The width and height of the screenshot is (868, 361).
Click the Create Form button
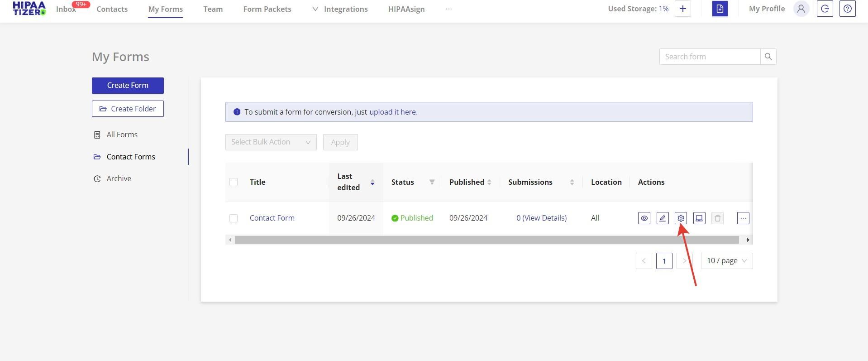(128, 86)
